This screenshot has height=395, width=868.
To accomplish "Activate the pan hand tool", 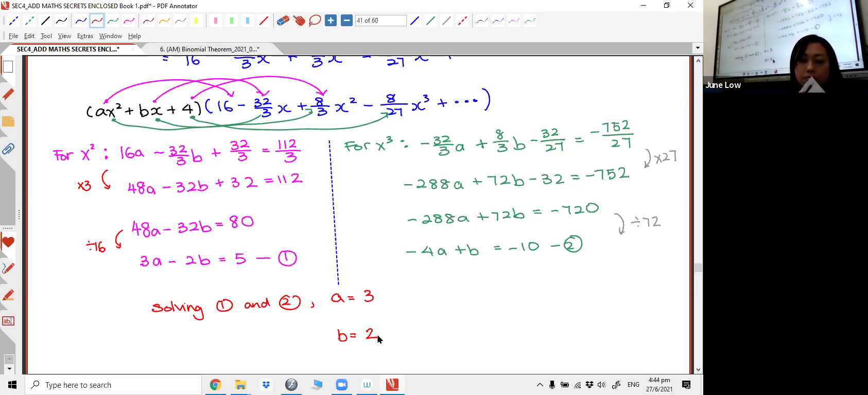I will click(299, 21).
